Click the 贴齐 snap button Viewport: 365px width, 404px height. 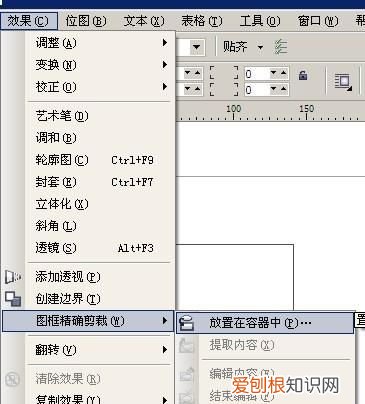point(235,47)
